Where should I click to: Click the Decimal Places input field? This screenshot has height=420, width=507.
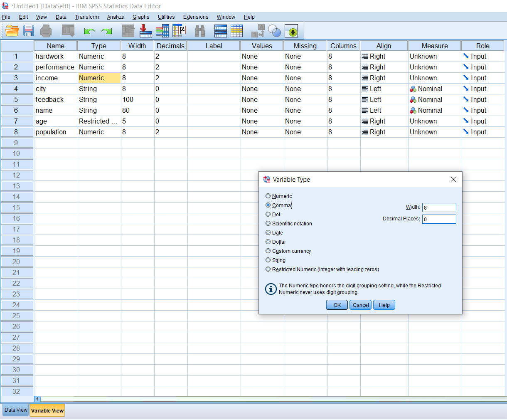click(439, 219)
